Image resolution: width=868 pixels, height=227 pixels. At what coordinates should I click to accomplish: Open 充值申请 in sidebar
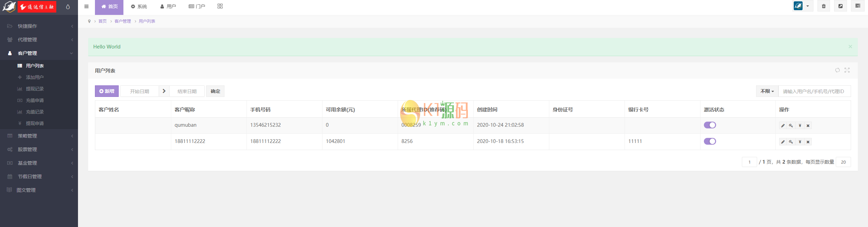tap(39, 100)
